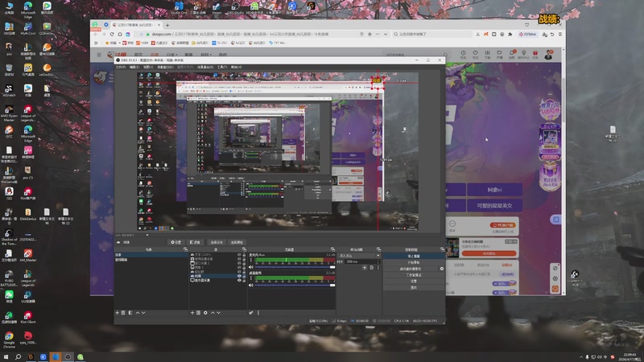Click Stop Streaming button in OBS controls
Viewport: 644px width, 362px height.
pos(414,256)
